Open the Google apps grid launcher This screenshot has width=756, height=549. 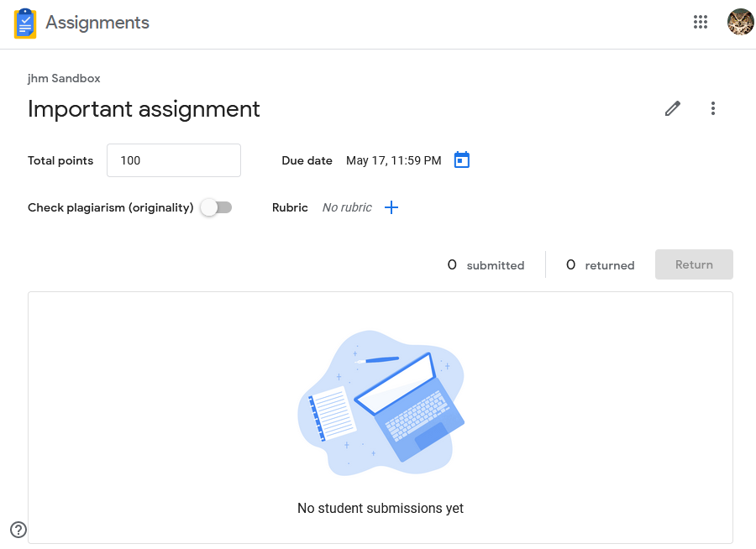coord(700,22)
